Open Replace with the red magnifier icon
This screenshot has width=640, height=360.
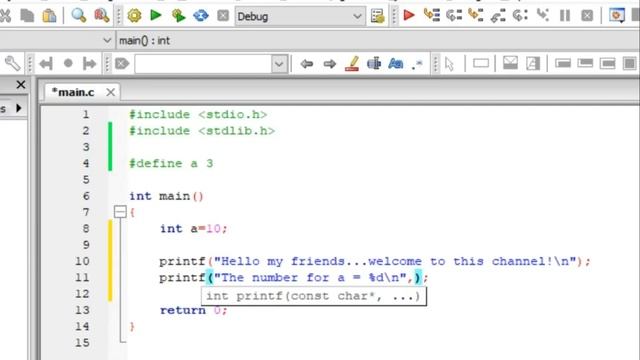click(x=101, y=16)
